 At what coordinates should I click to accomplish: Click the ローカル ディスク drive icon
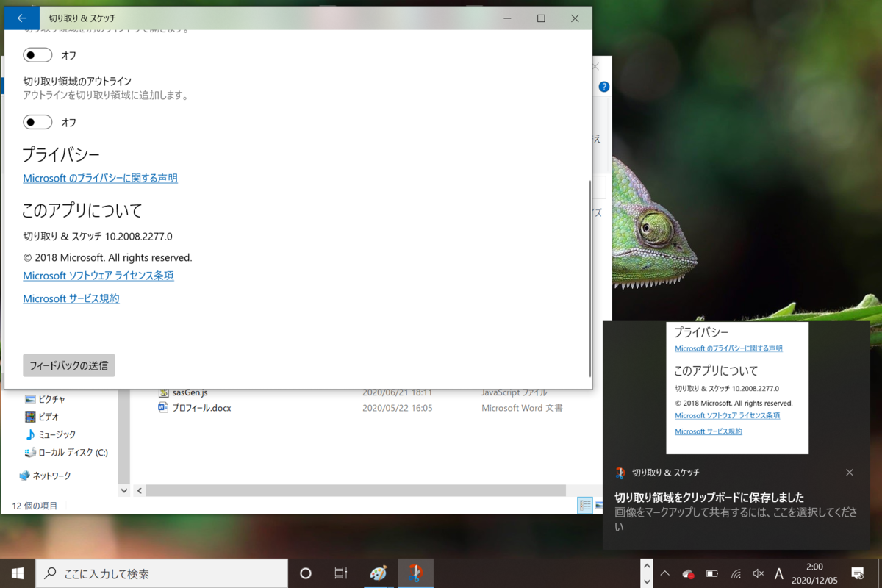30,452
